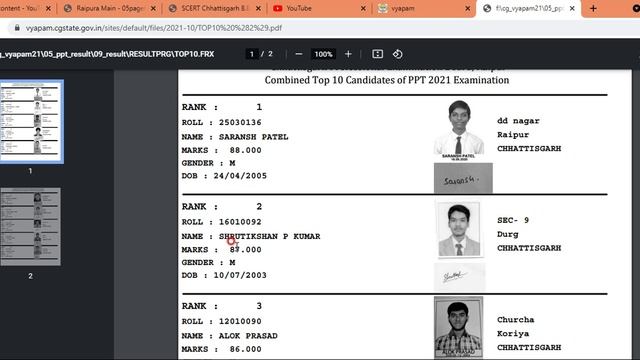Click the address bar URL
This screenshot has height=360, width=640.
point(153,28)
